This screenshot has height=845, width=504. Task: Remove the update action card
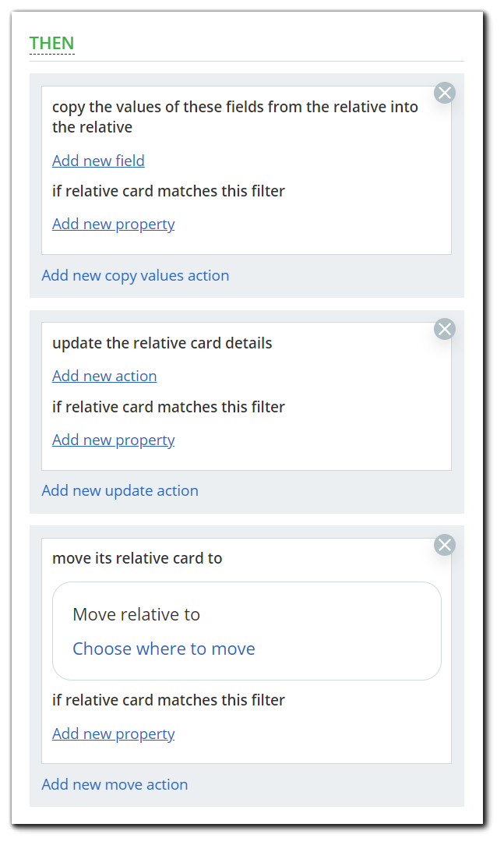445,328
